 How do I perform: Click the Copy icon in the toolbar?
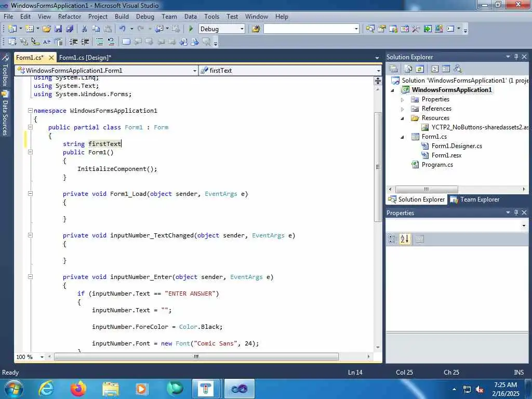point(96,29)
